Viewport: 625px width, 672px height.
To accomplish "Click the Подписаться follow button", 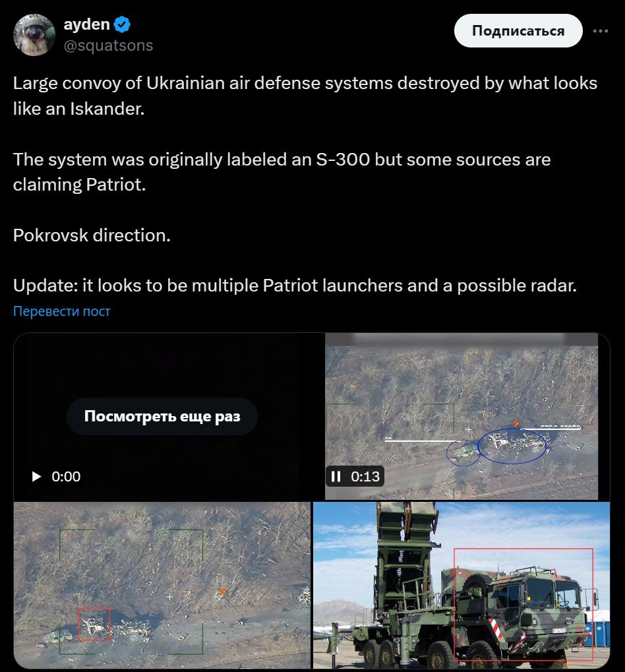I will point(518,31).
